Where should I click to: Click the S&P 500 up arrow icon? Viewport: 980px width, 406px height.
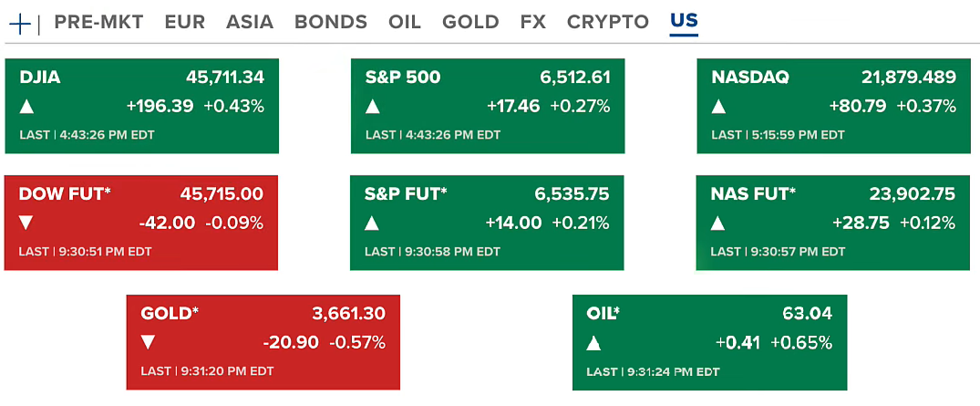click(372, 107)
